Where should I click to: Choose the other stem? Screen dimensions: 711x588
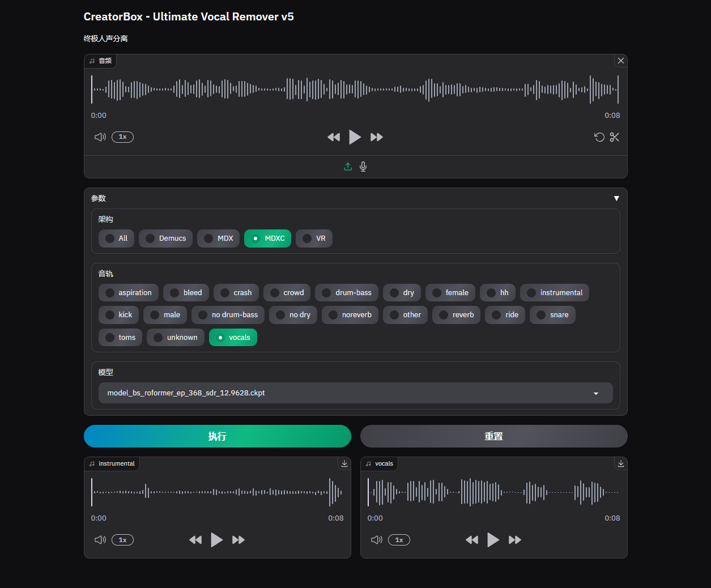tap(405, 315)
